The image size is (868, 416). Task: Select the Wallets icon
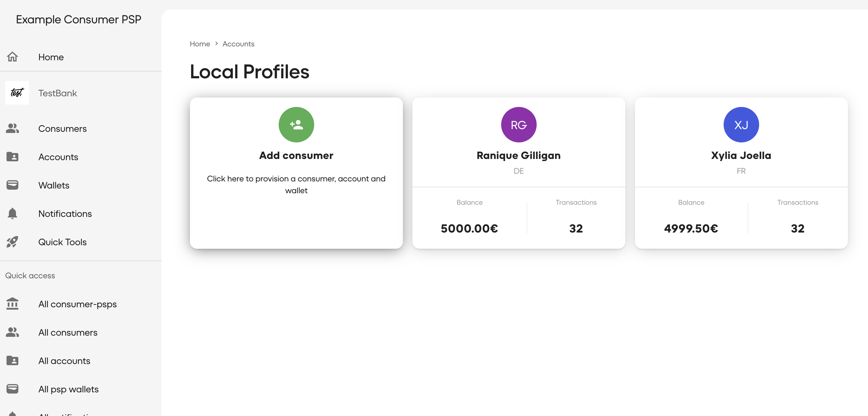[12, 185]
